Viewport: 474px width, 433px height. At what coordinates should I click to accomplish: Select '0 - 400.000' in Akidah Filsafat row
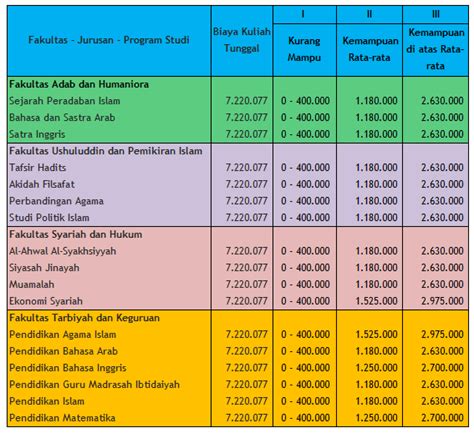coord(305,184)
